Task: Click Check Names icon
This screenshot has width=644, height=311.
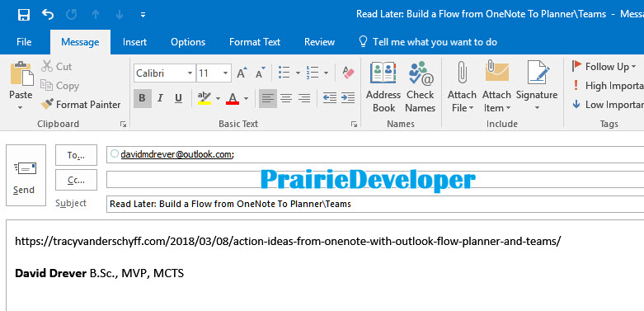Action: pyautogui.click(x=421, y=87)
